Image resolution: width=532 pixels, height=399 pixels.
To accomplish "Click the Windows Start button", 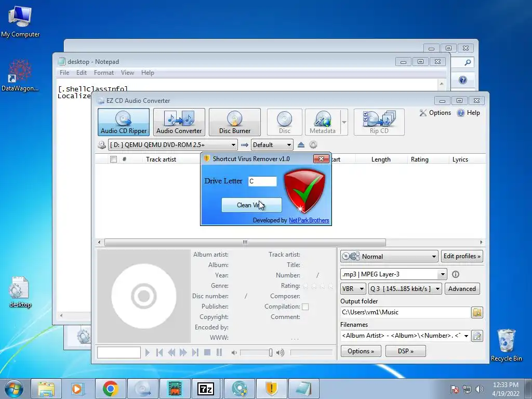I will click(x=14, y=389).
